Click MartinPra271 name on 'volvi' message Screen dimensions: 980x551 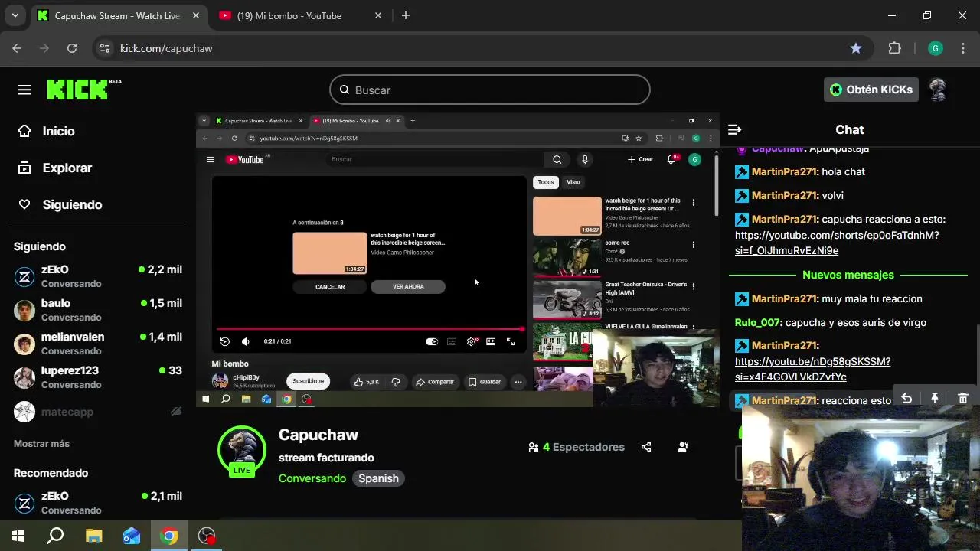coord(785,196)
